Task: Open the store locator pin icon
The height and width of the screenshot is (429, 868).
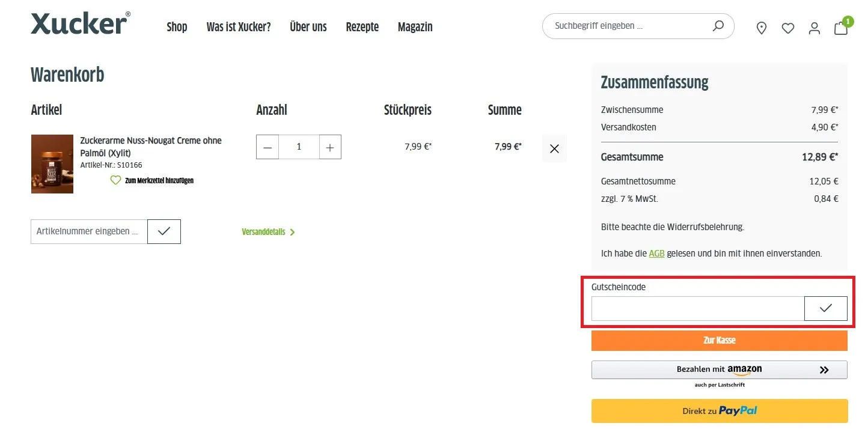Action: (x=762, y=28)
